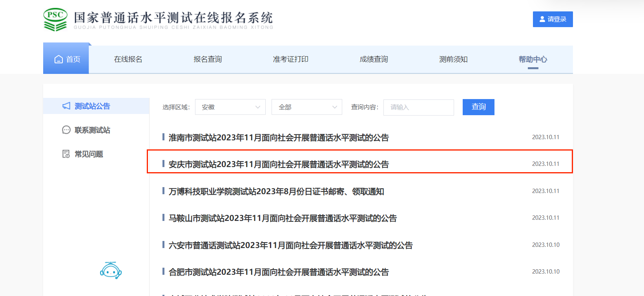Go to 报名查询 tab
Screen dimensions: 644x296
click(x=208, y=59)
